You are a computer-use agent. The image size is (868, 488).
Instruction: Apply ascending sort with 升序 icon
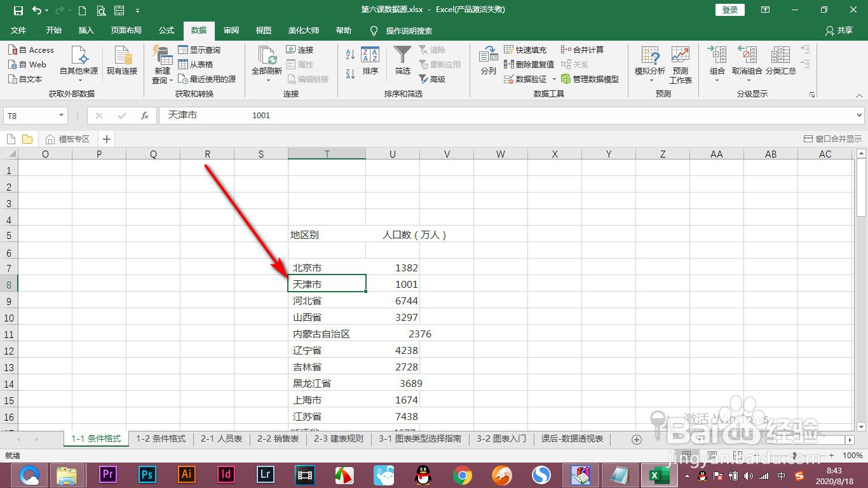tap(350, 55)
